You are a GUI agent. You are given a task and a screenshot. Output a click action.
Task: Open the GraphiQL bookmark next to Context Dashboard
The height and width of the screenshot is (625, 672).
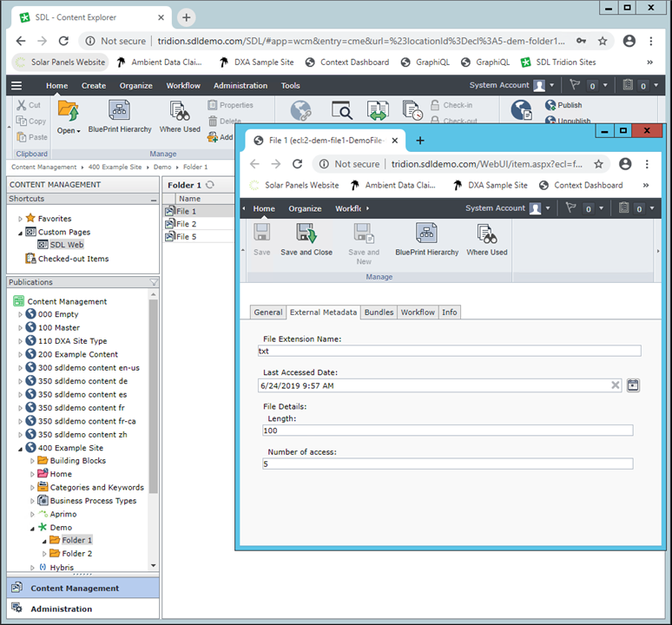(x=425, y=62)
